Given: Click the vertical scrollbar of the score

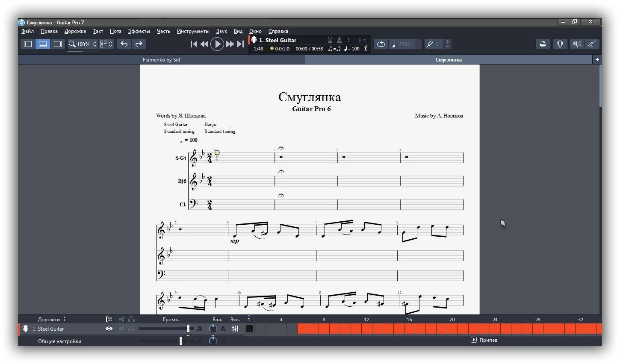Looking at the screenshot, I should [600, 86].
